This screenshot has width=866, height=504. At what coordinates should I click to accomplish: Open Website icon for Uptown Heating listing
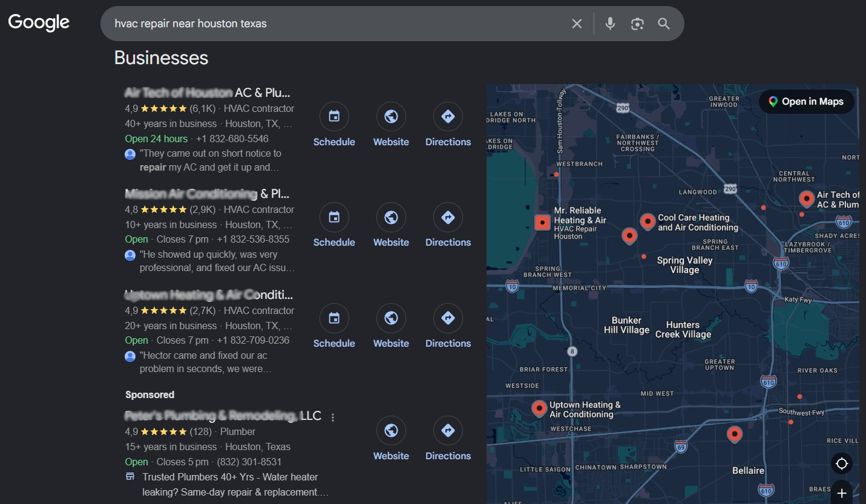(391, 318)
